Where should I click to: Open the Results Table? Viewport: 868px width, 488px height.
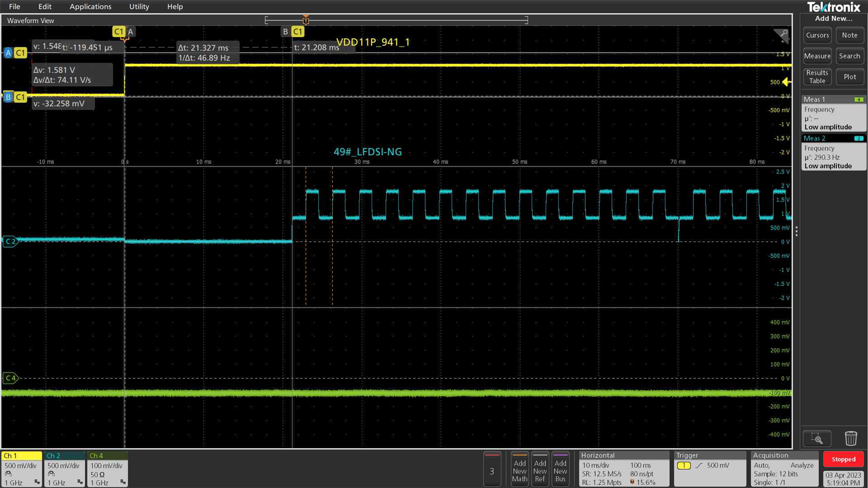(x=817, y=77)
